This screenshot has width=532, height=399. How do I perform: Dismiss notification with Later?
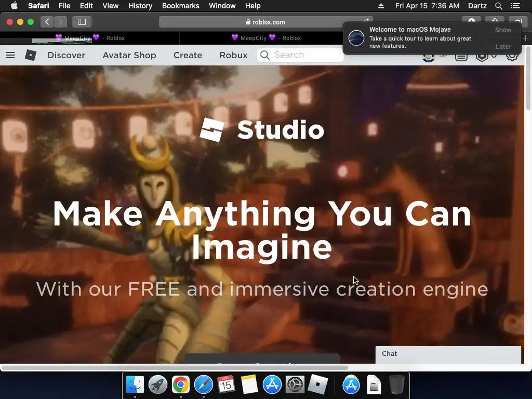pyautogui.click(x=503, y=46)
